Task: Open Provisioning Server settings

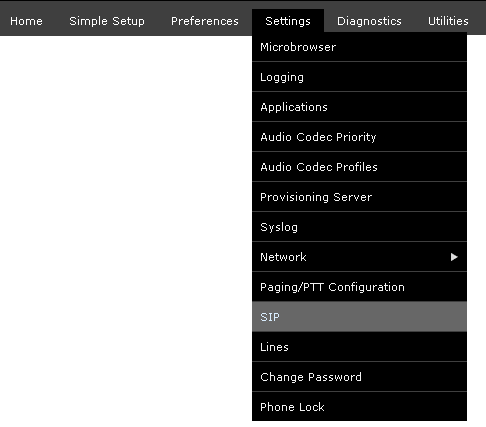Action: (x=359, y=197)
